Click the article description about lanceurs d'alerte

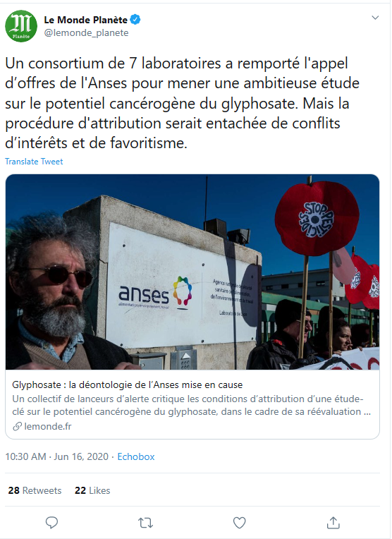pyautogui.click(x=191, y=405)
